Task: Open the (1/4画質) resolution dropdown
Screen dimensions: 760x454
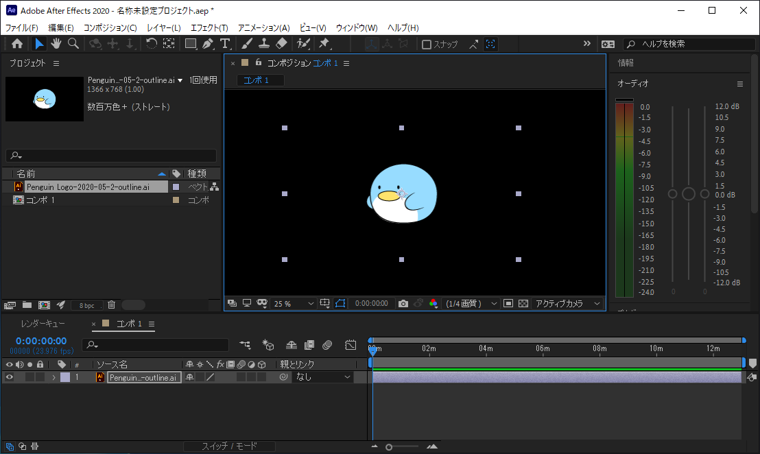Action: 471,304
